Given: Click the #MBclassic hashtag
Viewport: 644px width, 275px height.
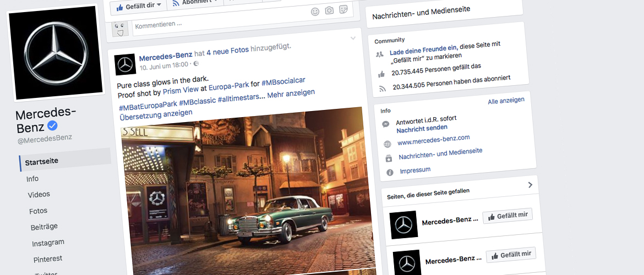Looking at the screenshot, I should (x=197, y=101).
